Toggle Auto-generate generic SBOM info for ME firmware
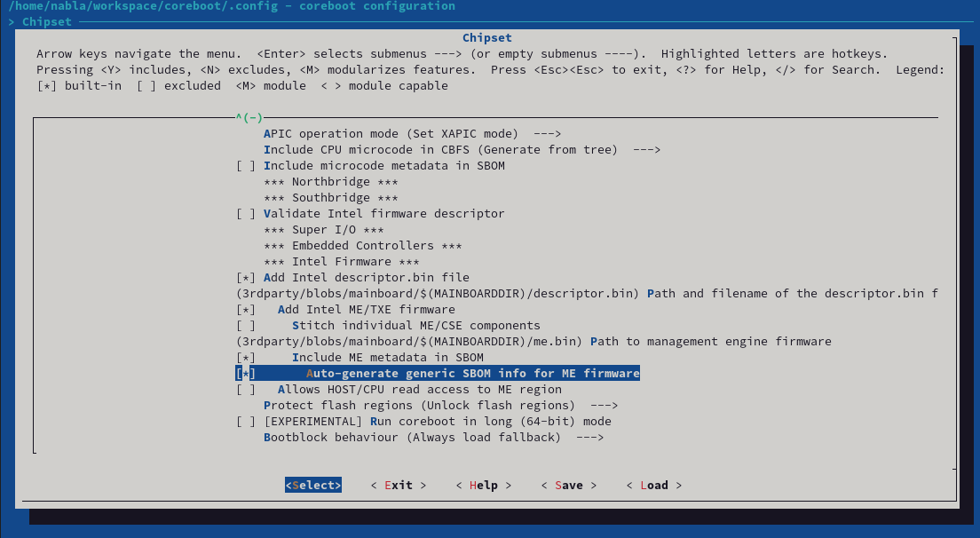This screenshot has width=980, height=538. pos(246,374)
